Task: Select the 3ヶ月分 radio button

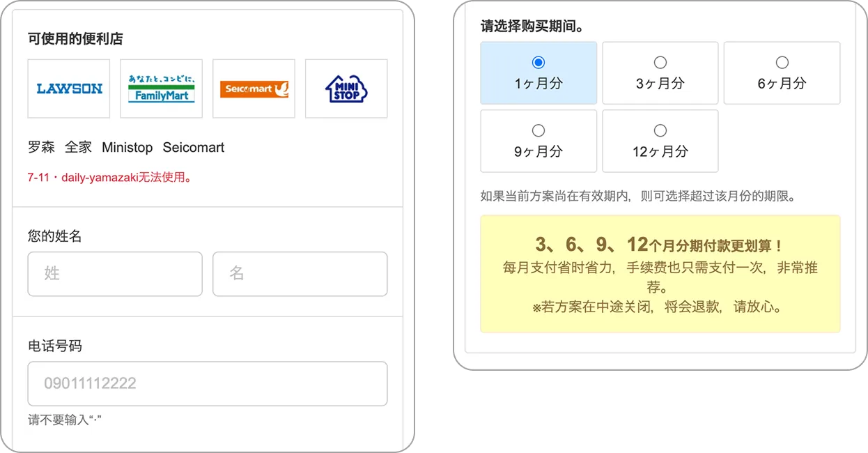Action: (x=660, y=62)
